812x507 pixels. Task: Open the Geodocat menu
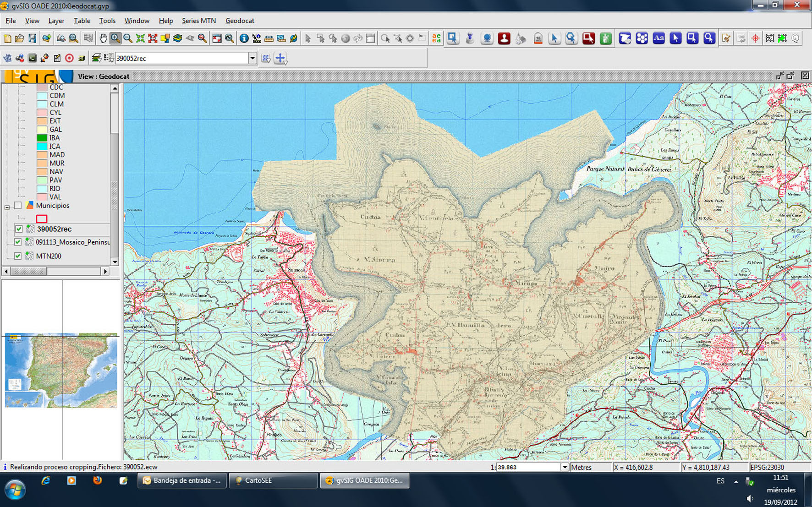pos(240,21)
